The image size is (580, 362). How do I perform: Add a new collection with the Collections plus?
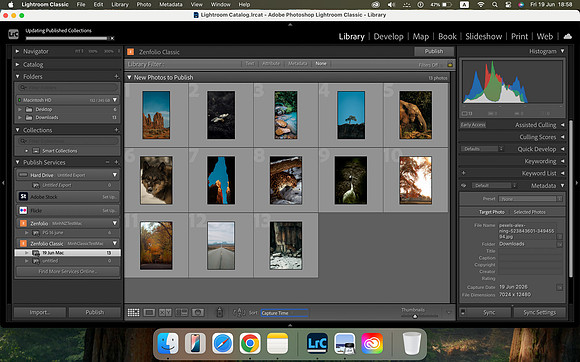[x=116, y=130]
